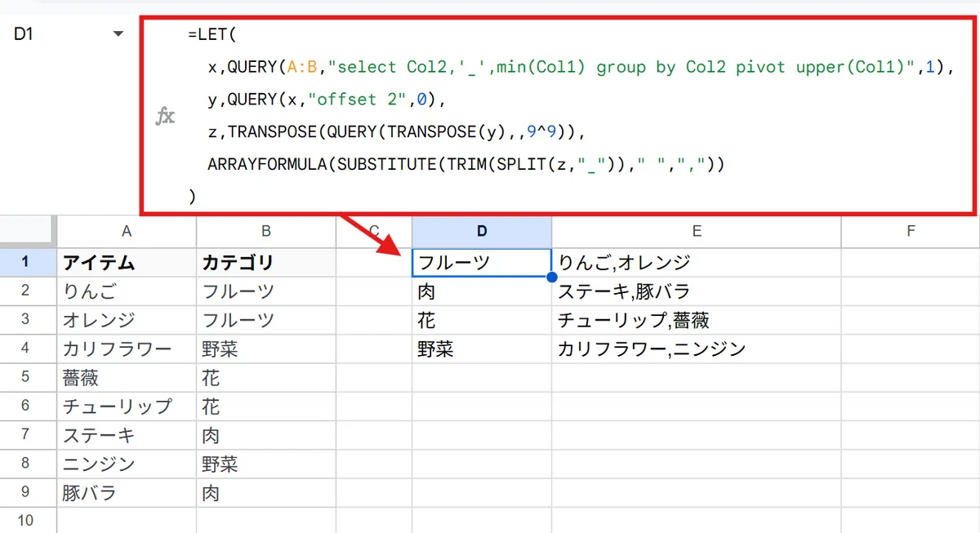Select cell containing りんご

[x=127, y=291]
